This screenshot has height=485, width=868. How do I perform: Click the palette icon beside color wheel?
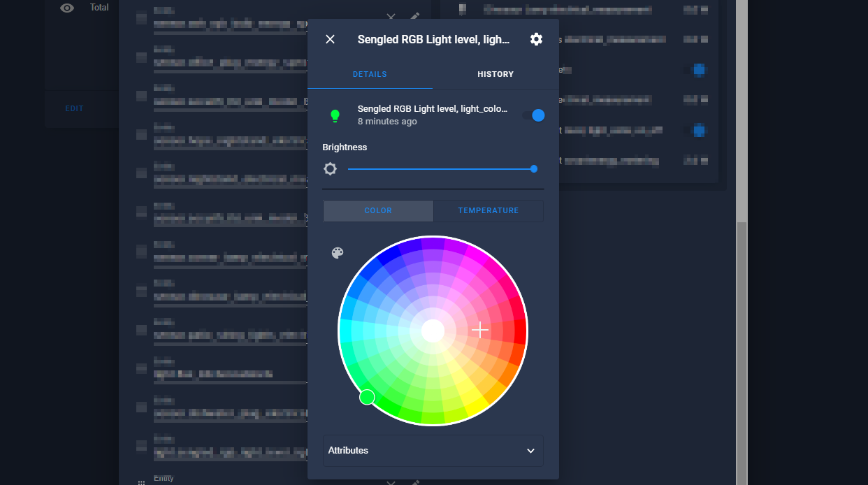click(x=338, y=253)
